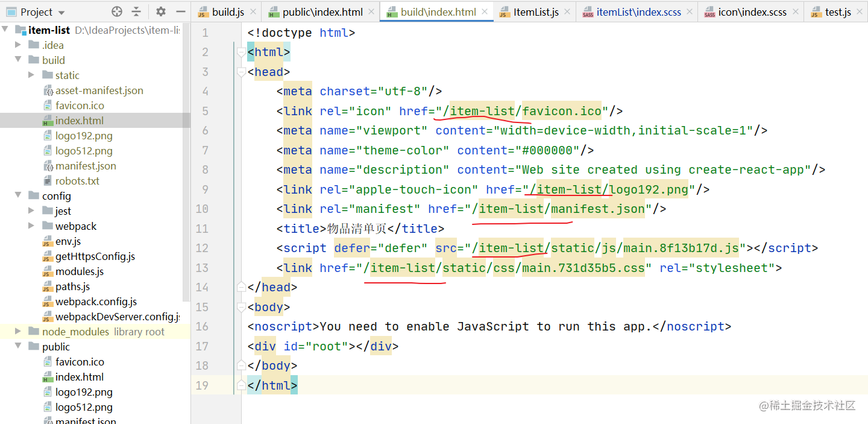Close the public\index.html tab

coord(371,12)
